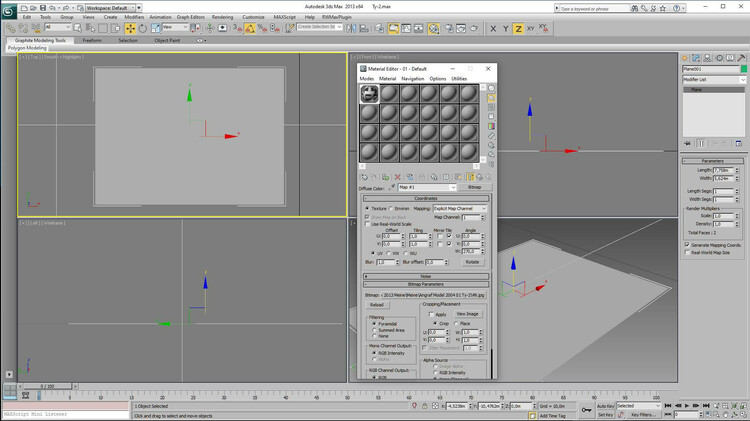Toggle the Backlight icon in Material Editor
This screenshot has height=421, width=750.
(492, 99)
